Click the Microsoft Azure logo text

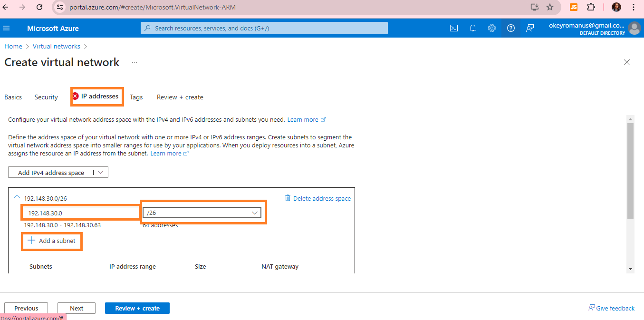53,28
